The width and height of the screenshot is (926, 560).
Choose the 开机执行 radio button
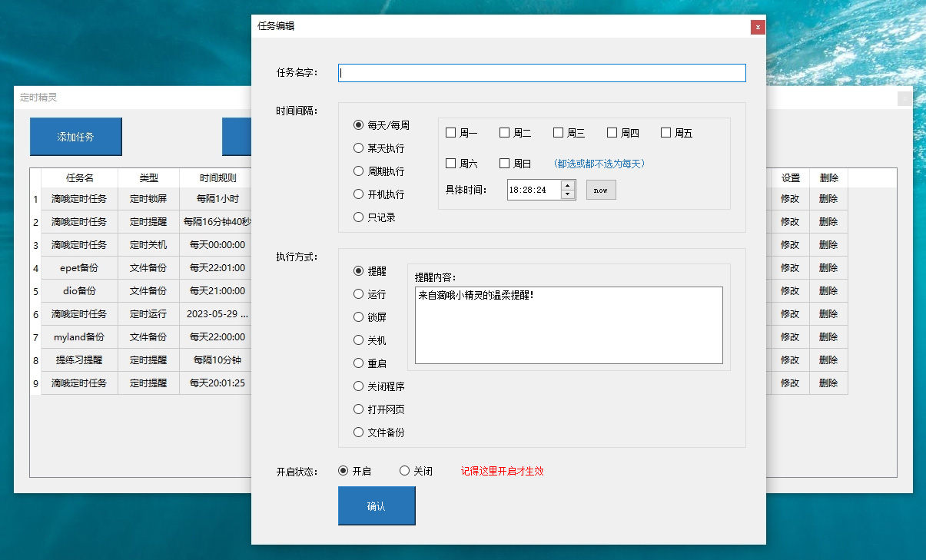click(379, 194)
